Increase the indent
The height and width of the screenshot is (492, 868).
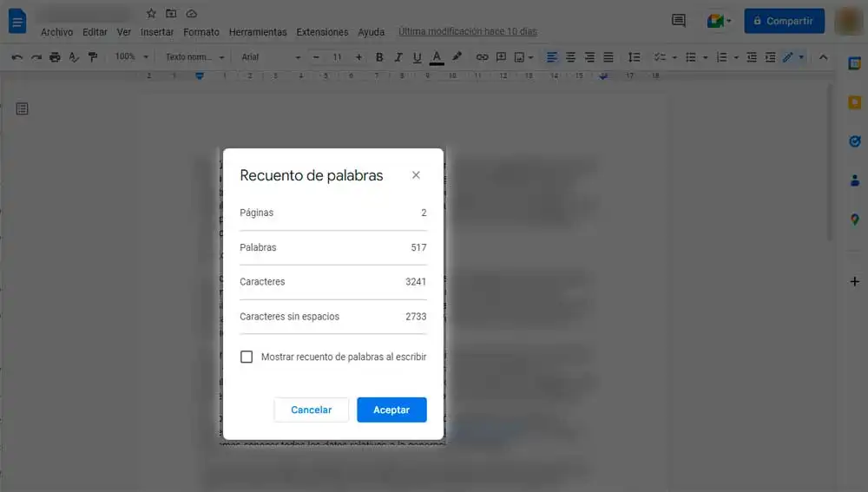click(x=770, y=57)
